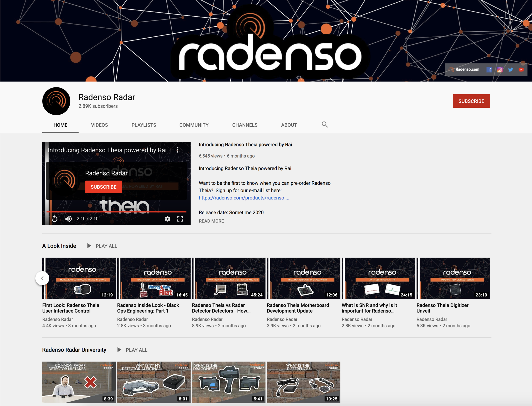Click the red SUBSCRIBE channel button
Screen dimensions: 532x406
pyautogui.click(x=471, y=101)
